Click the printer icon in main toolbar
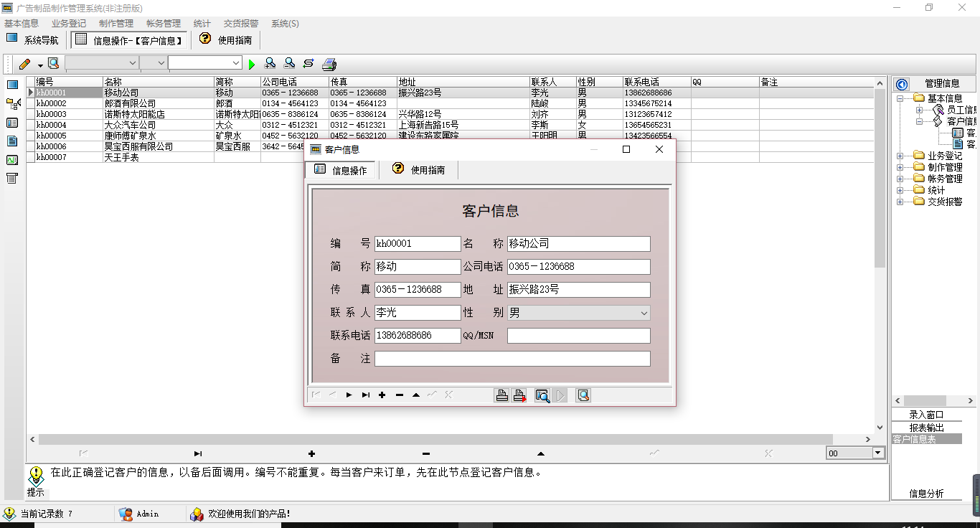Viewport: 980px width, 528px height. point(329,64)
